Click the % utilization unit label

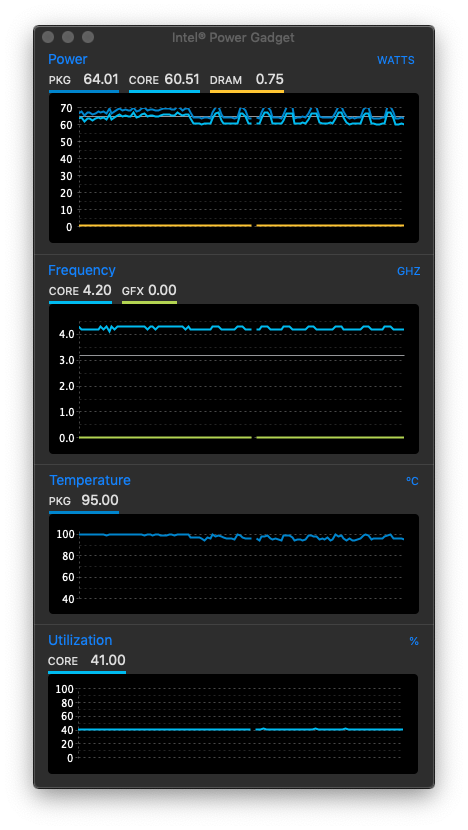[413, 642]
